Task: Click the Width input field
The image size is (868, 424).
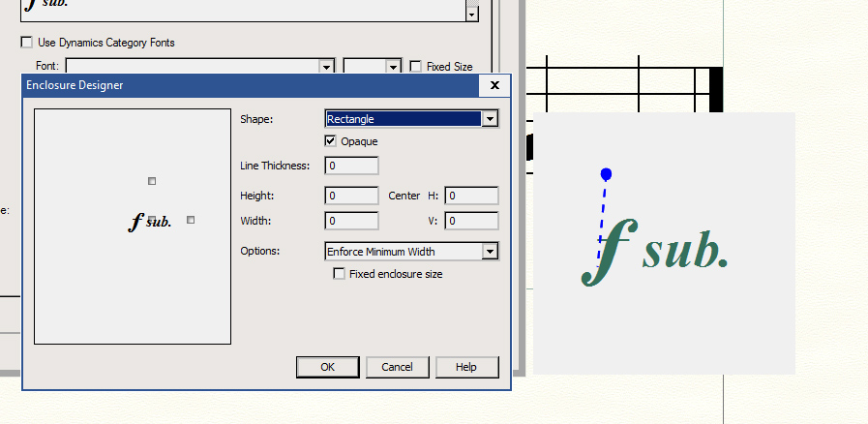Action: click(351, 221)
